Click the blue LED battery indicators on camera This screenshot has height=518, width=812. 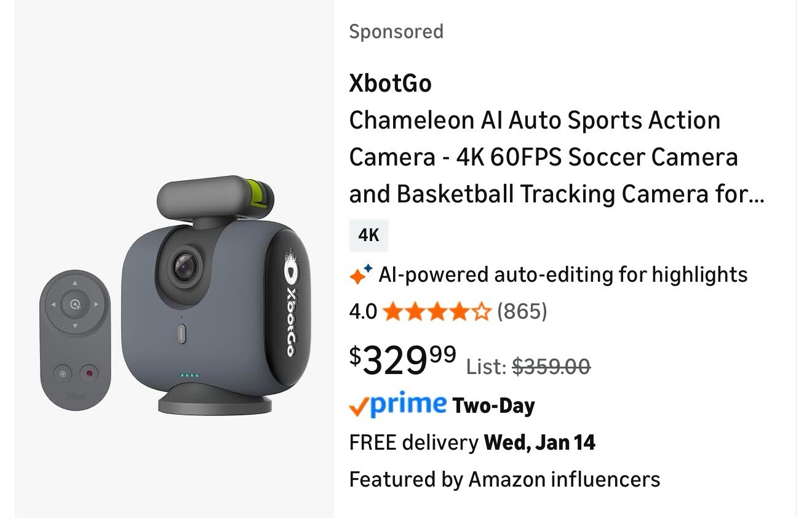tap(189, 375)
